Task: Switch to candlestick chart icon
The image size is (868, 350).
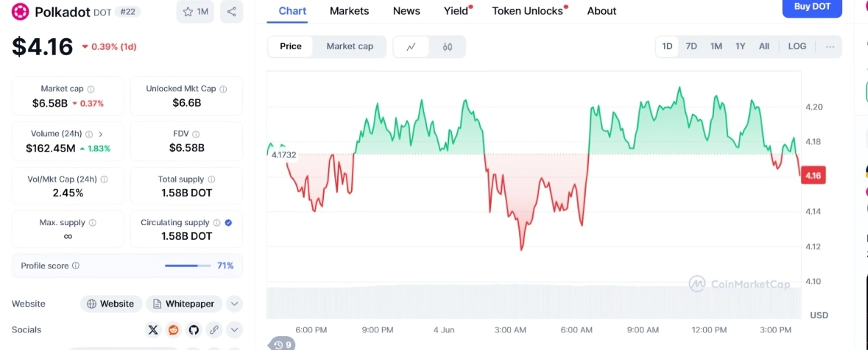Action: 448,46
